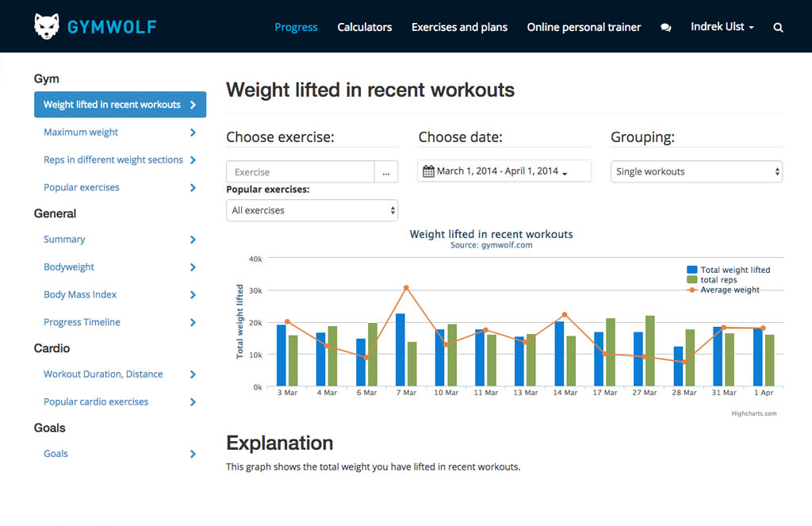Viewport: 812px width, 526px height.
Task: Expand the Indrek Ulst user menu
Action: [722, 27]
